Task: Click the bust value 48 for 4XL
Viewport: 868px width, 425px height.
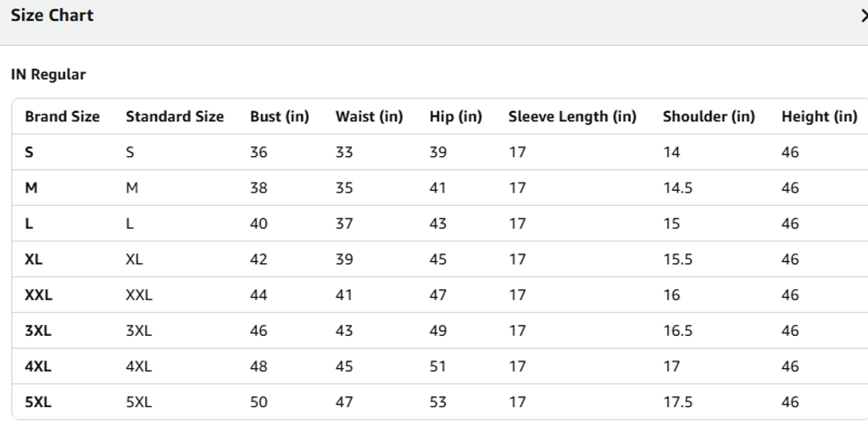Action: coord(259,367)
